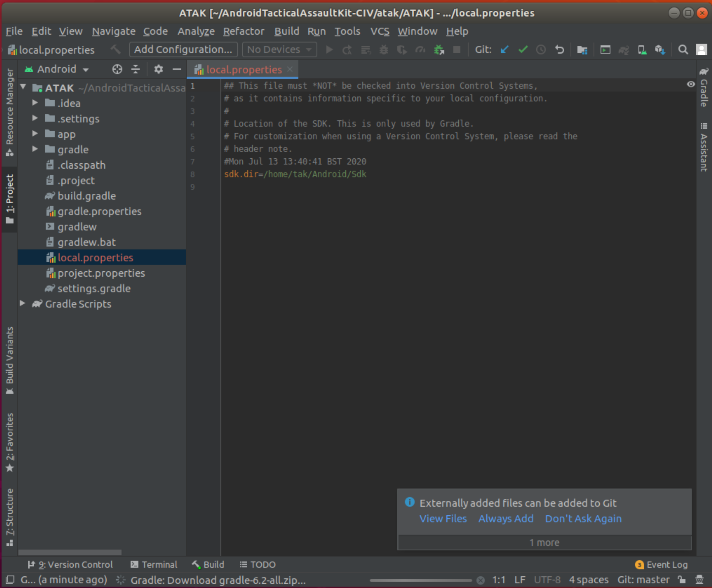Select build.gradle in the project tree

pyautogui.click(x=87, y=196)
